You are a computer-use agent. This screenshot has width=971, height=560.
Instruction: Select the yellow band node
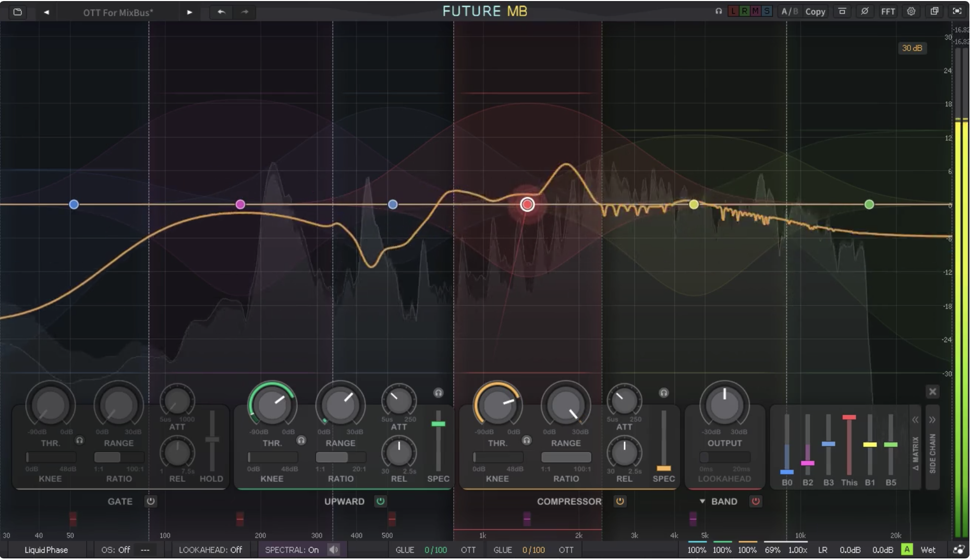pyautogui.click(x=694, y=204)
